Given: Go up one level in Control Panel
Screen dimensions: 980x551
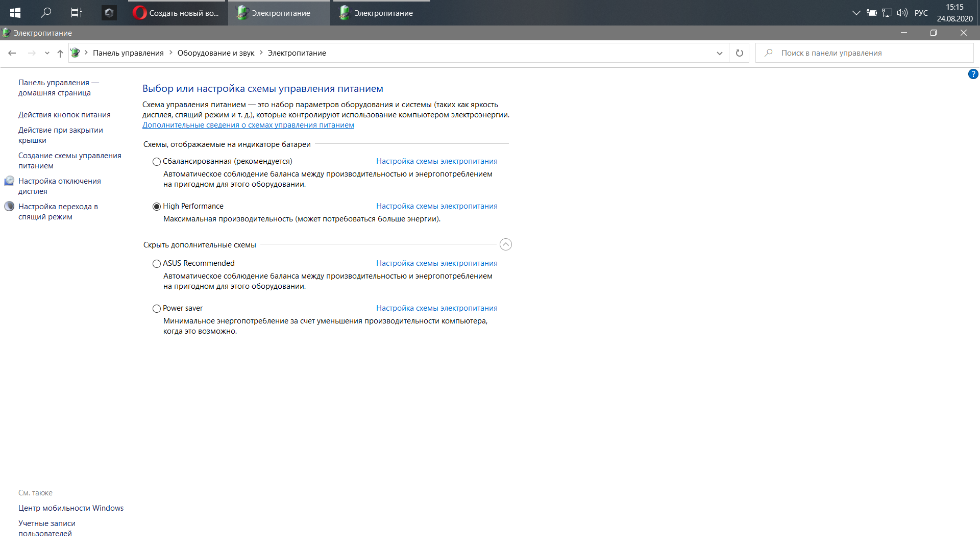Looking at the screenshot, I should 60,53.
